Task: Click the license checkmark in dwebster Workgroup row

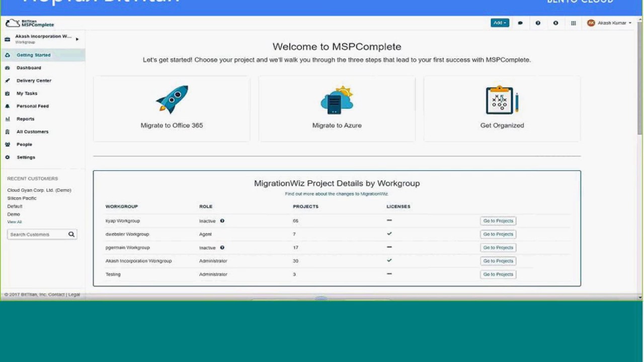Action: pyautogui.click(x=389, y=234)
